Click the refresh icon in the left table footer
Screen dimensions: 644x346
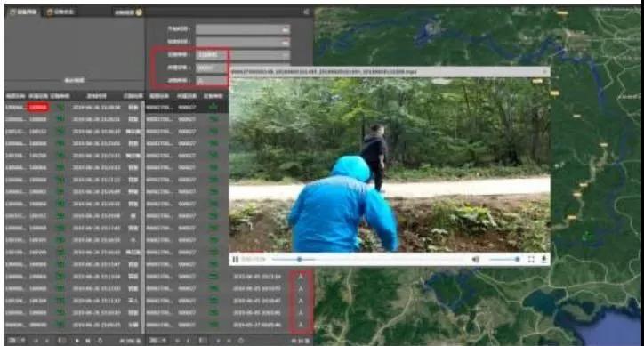pos(100,341)
